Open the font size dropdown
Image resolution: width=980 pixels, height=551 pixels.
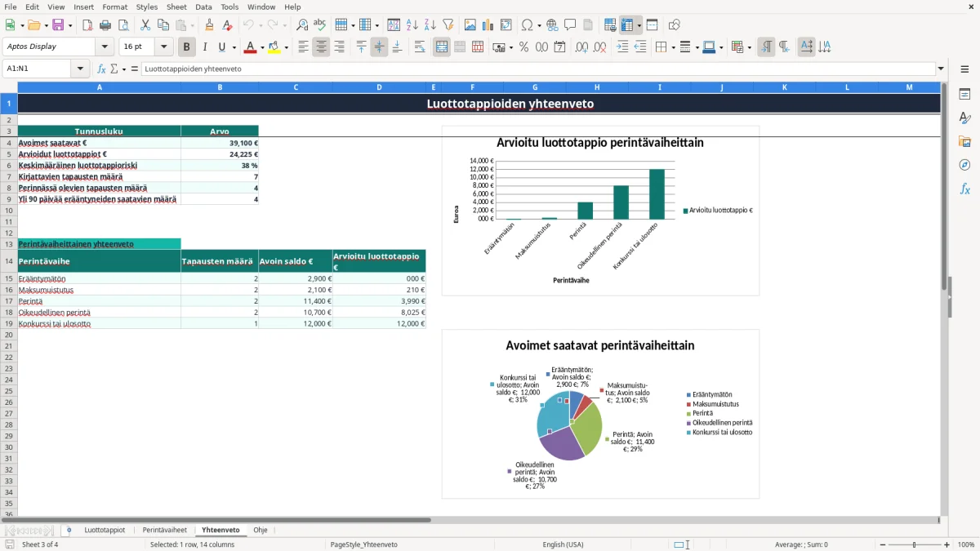coord(164,47)
